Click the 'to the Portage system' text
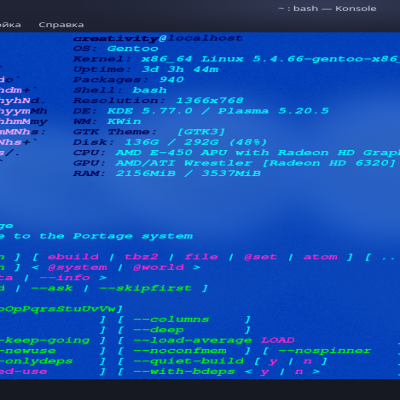 (103, 236)
